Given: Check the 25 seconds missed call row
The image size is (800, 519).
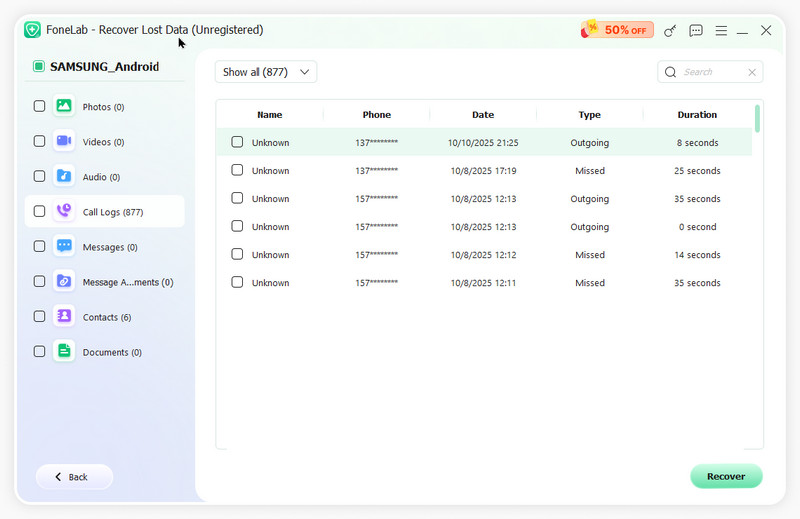Looking at the screenshot, I should [x=237, y=170].
